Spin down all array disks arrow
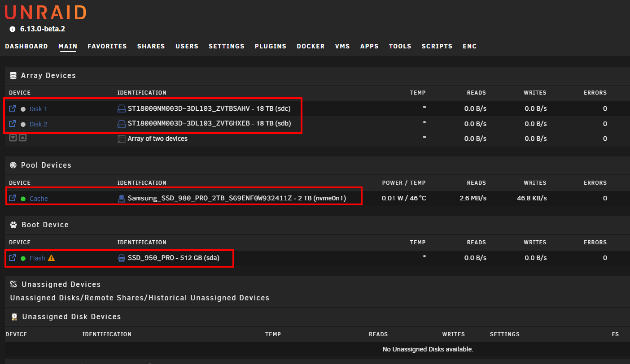630x364 pixels. (13, 138)
